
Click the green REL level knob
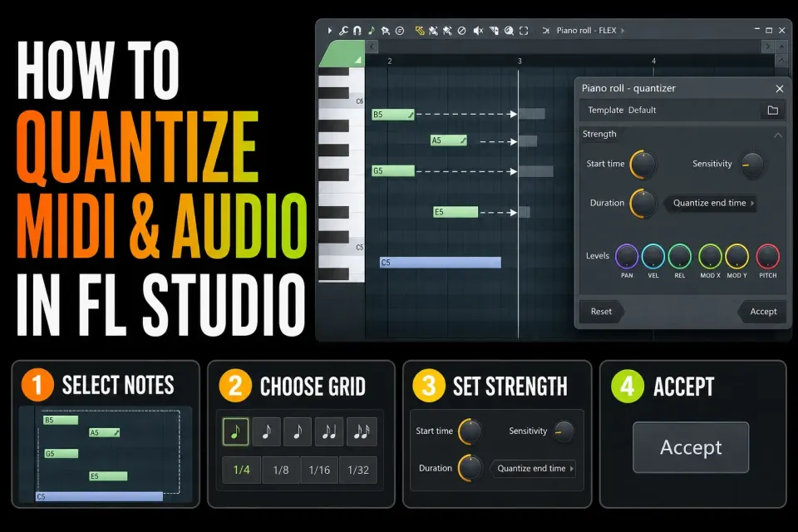coord(679,256)
